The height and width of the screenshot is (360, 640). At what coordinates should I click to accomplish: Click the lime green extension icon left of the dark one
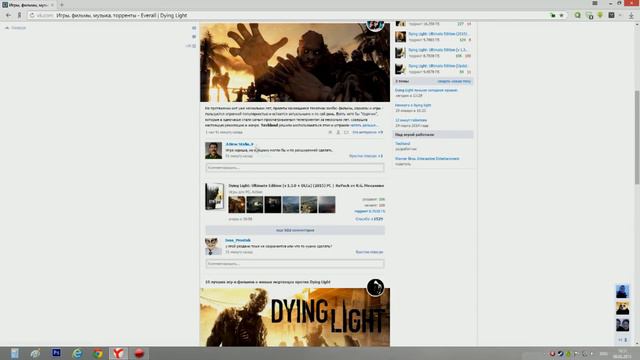point(600,16)
